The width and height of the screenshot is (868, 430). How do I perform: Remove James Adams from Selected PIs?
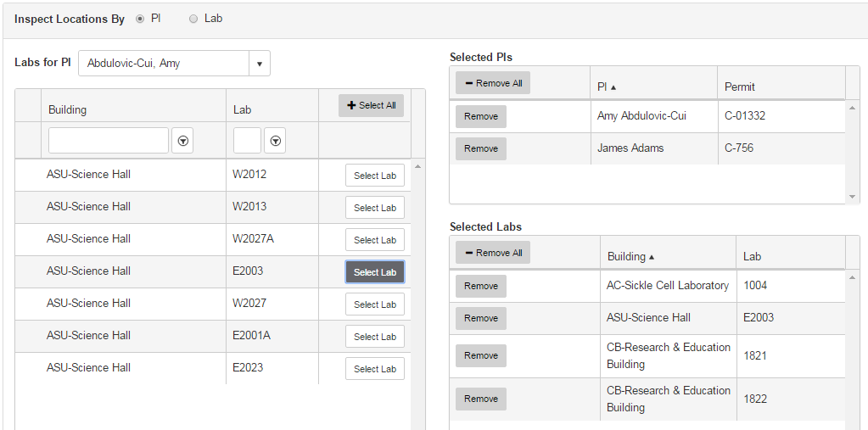coord(480,148)
